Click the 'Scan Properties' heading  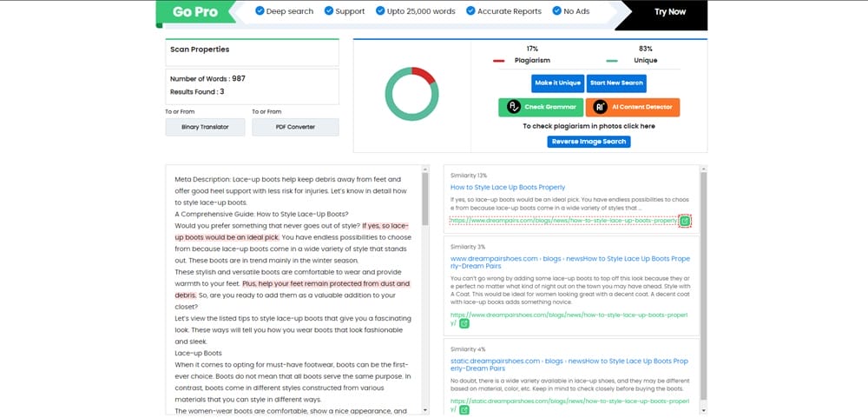(200, 50)
